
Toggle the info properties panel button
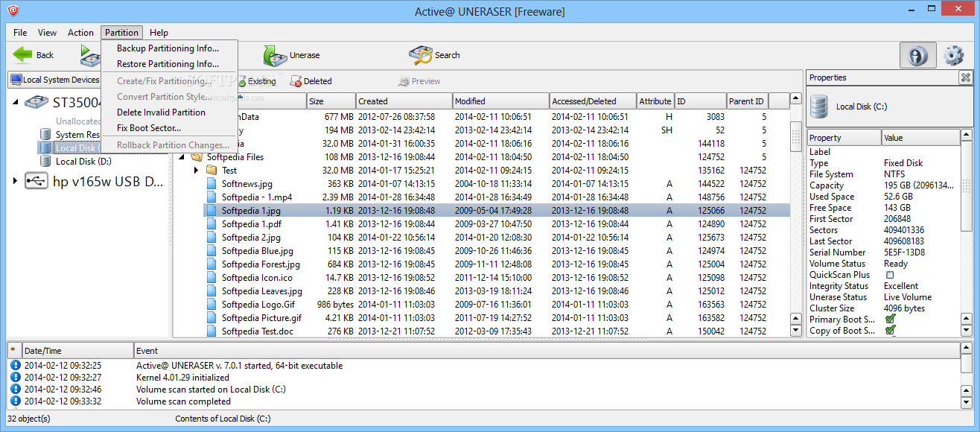pos(918,56)
